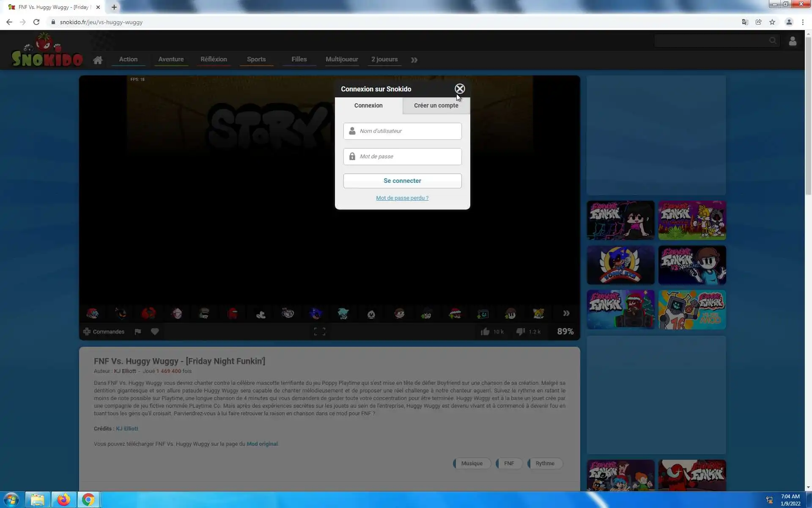The image size is (812, 508).
Task: Close the Connexion sur Snokido dialog
Action: (459, 89)
